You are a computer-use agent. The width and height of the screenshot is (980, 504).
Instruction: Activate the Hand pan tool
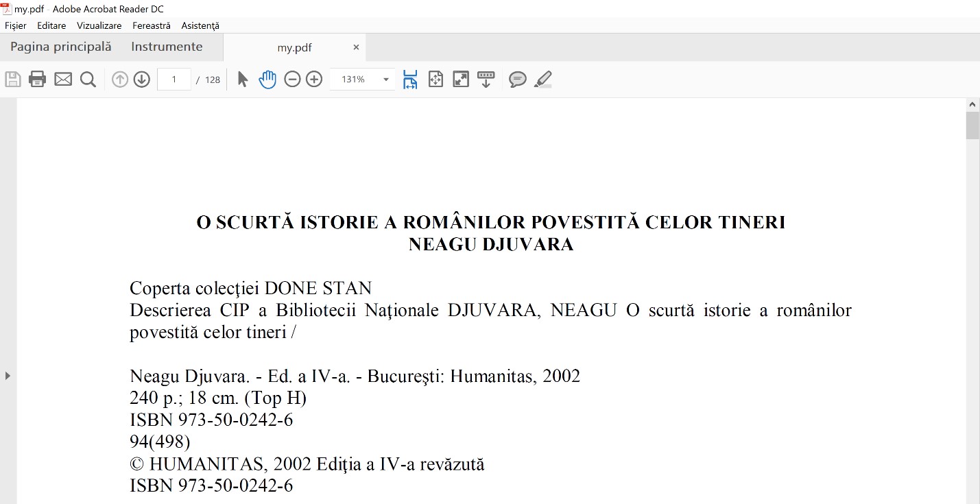(x=267, y=80)
